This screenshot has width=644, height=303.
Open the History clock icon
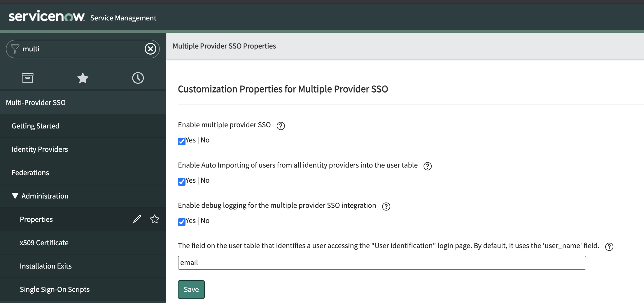pos(138,78)
